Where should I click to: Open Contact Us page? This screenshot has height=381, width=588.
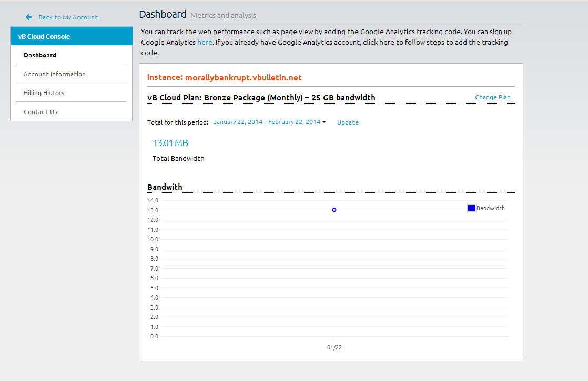(x=40, y=112)
